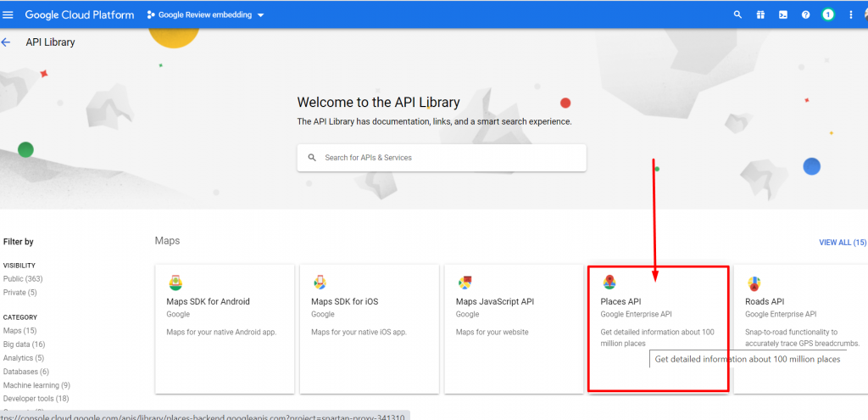Focus the Search for APIs & Services field
This screenshot has width=868, height=420.
(x=442, y=158)
